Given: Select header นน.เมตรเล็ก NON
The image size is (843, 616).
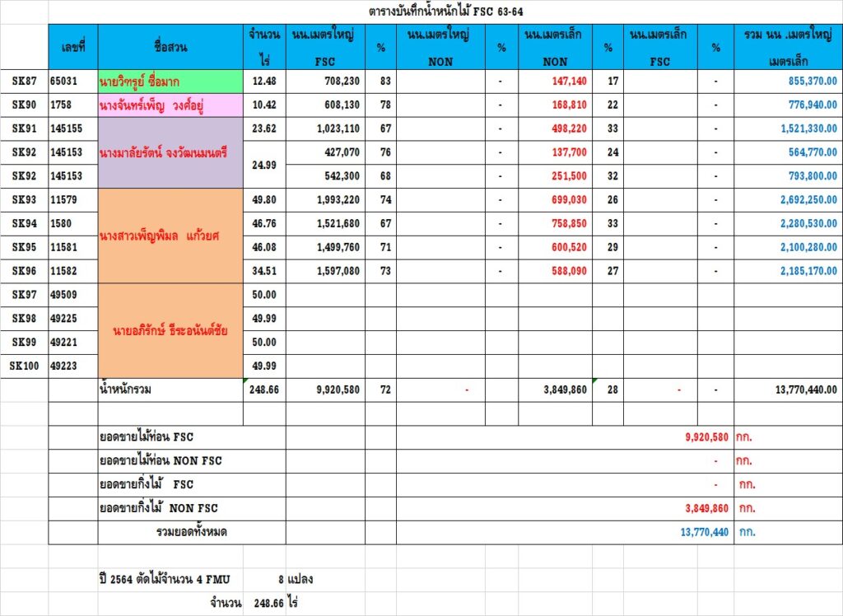Looking at the screenshot, I should click(555, 47).
